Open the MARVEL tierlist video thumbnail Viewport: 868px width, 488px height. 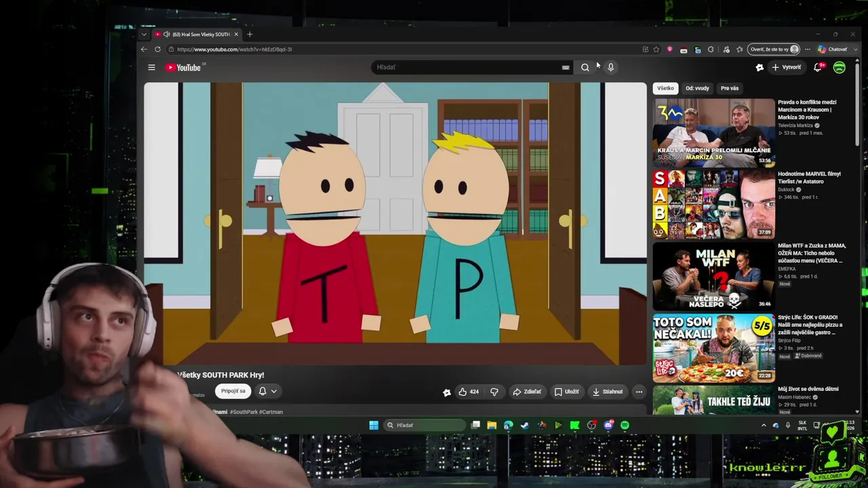(713, 204)
